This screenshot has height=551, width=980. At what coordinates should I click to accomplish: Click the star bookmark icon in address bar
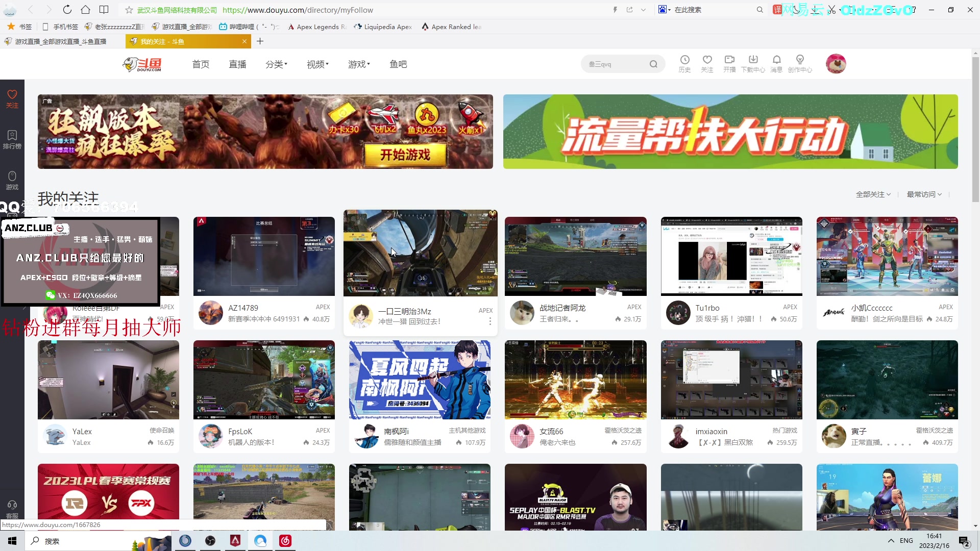pos(129,10)
